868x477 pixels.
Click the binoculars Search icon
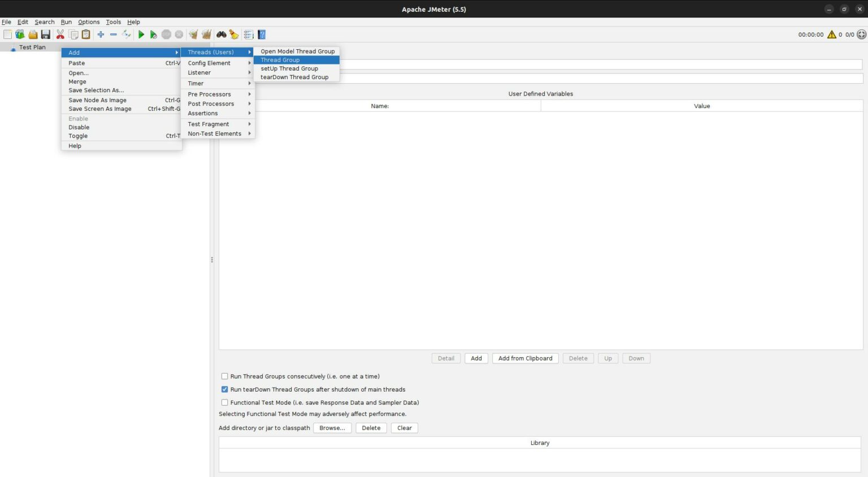tap(222, 34)
